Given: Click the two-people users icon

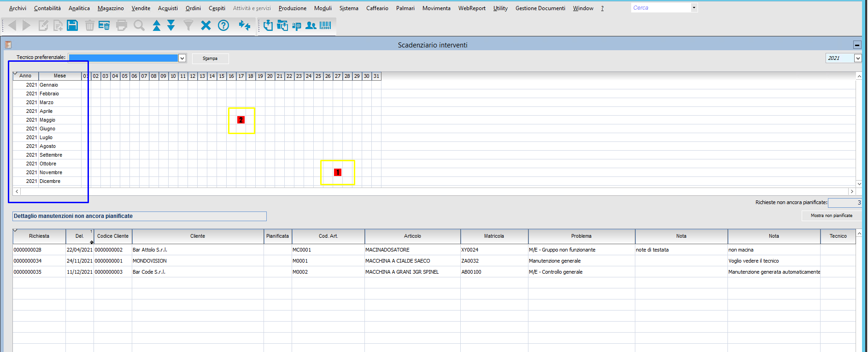Looking at the screenshot, I should 311,25.
